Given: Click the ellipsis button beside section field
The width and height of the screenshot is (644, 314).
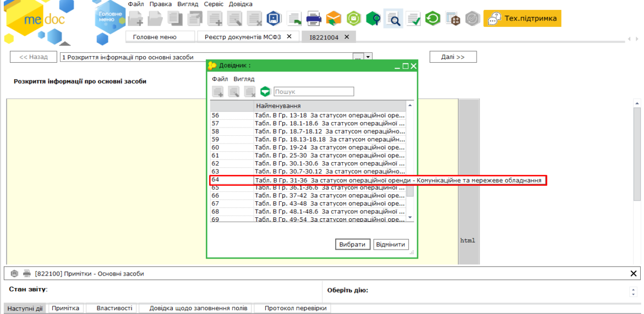Looking at the screenshot, I should click(x=358, y=57).
